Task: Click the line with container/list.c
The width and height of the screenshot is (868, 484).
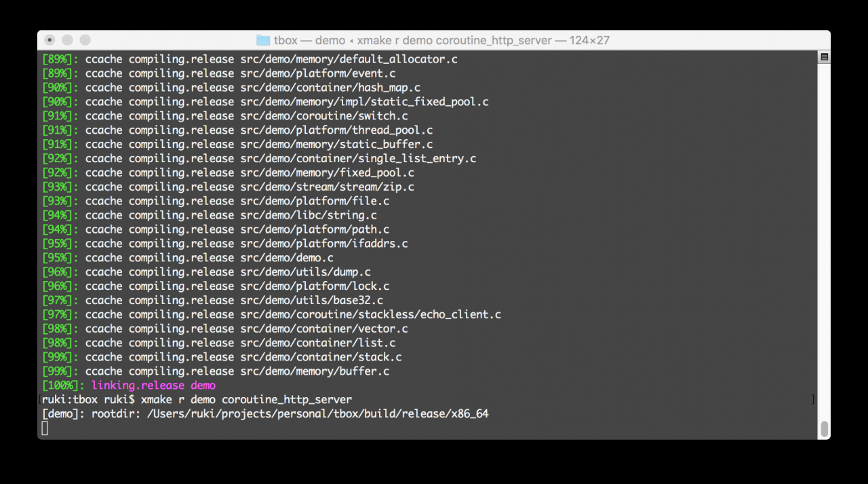Action: click(218, 343)
